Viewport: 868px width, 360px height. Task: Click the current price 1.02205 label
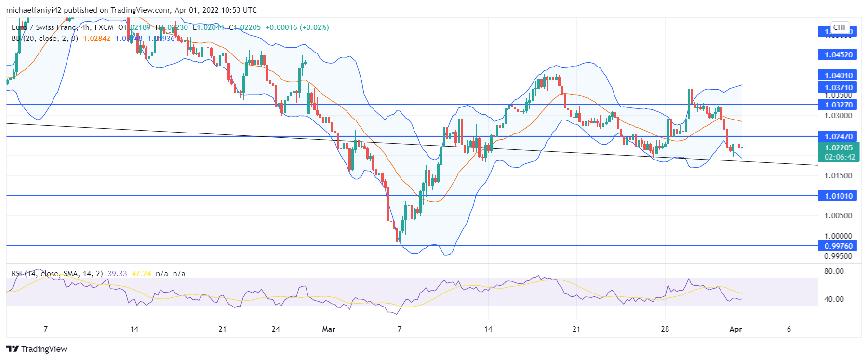pos(839,148)
